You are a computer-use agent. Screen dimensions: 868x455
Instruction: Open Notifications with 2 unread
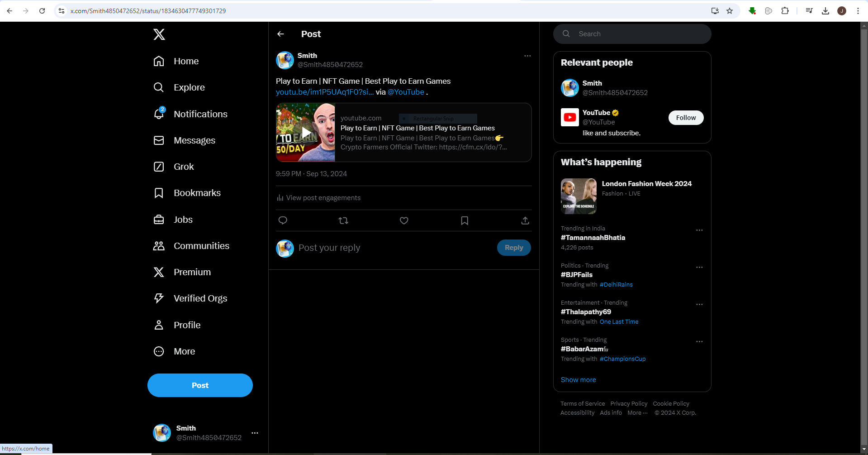tap(190, 114)
